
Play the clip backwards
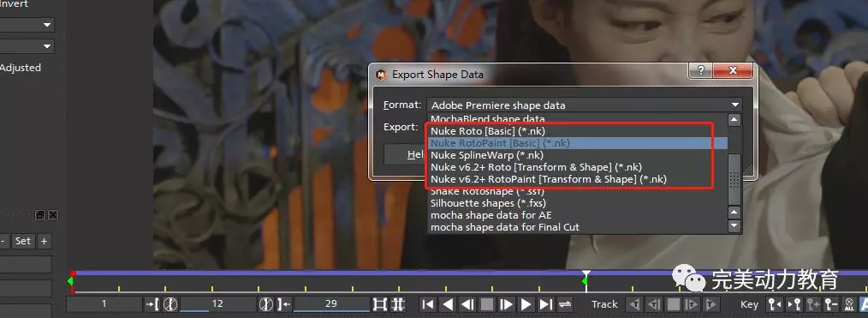click(449, 304)
